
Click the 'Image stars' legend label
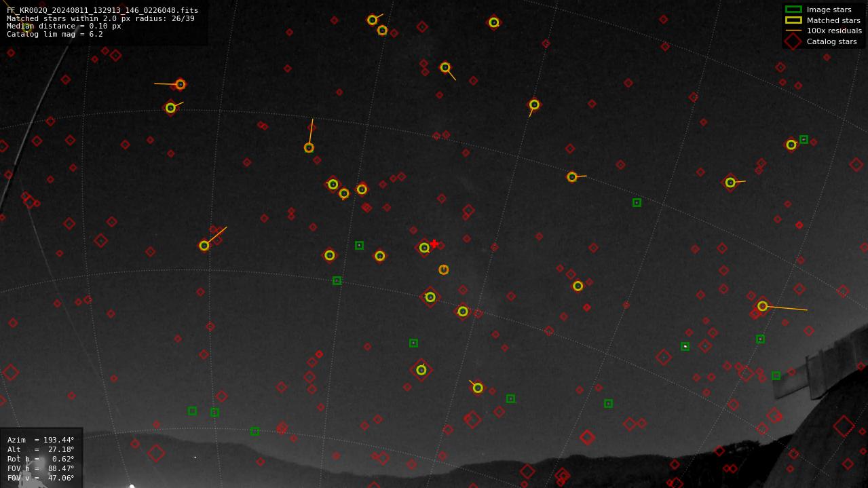pos(829,10)
